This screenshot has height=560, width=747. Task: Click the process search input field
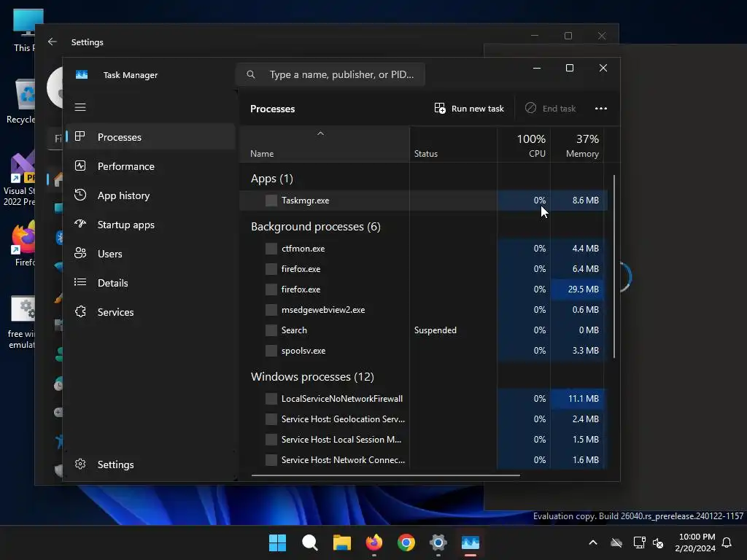[x=330, y=74]
